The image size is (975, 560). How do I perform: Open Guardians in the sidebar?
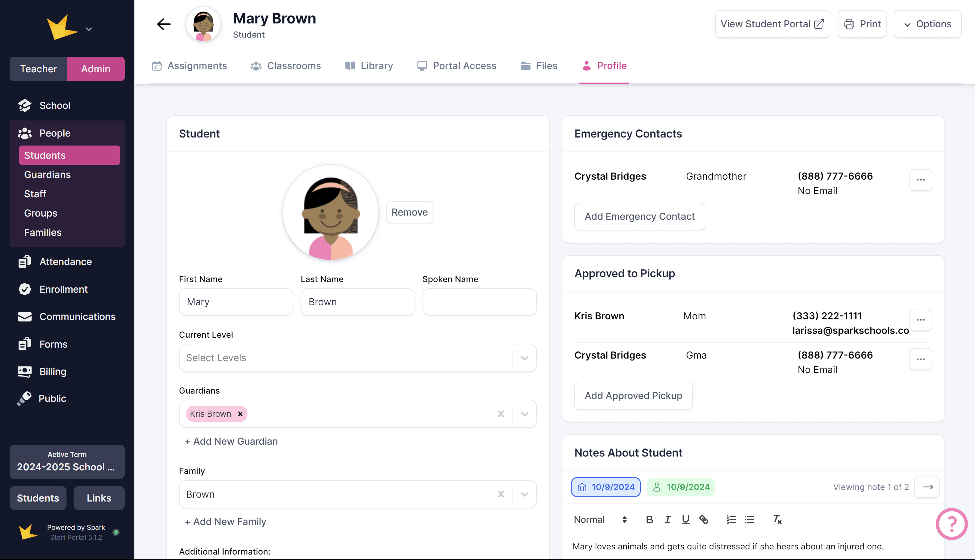point(47,174)
